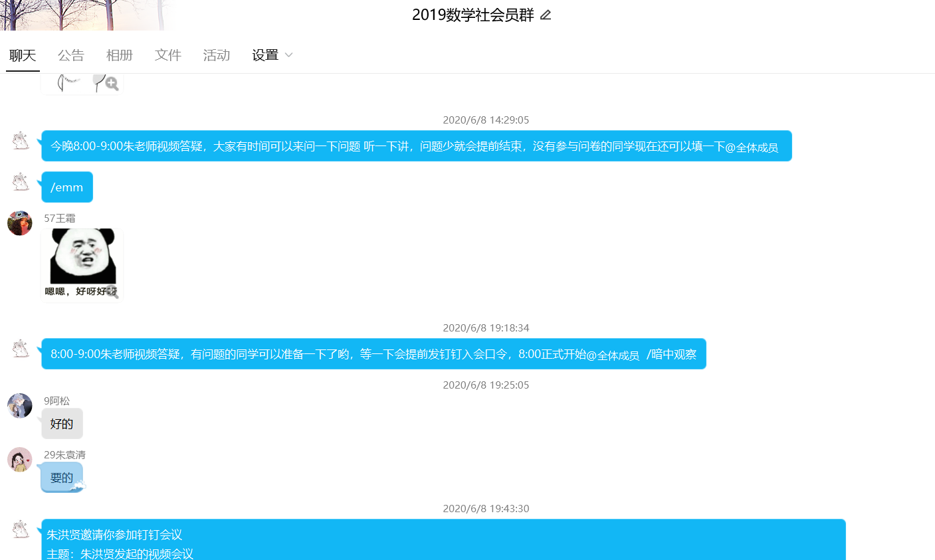Viewport: 935px width, 560px height.
Task: Open the panda sticker image
Action: click(82, 264)
